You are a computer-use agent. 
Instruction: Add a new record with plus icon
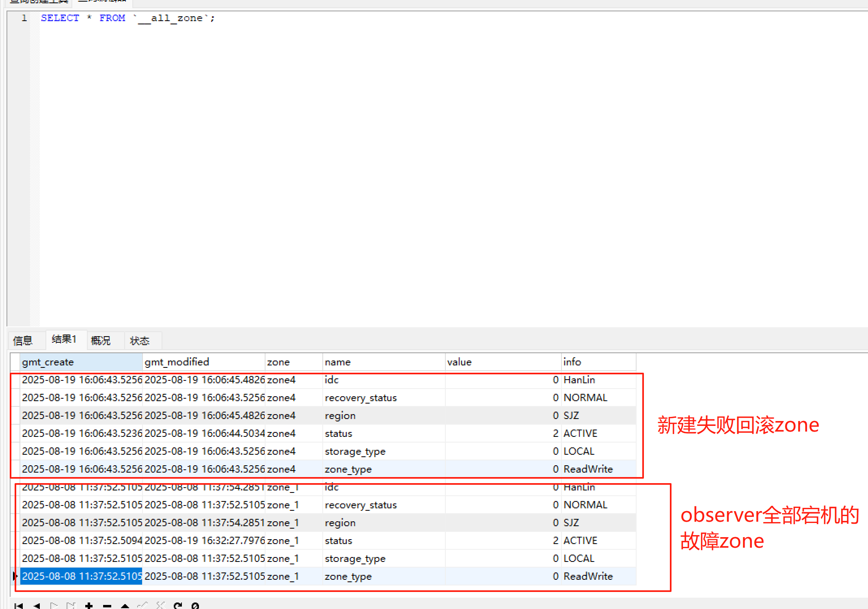pos(89,605)
